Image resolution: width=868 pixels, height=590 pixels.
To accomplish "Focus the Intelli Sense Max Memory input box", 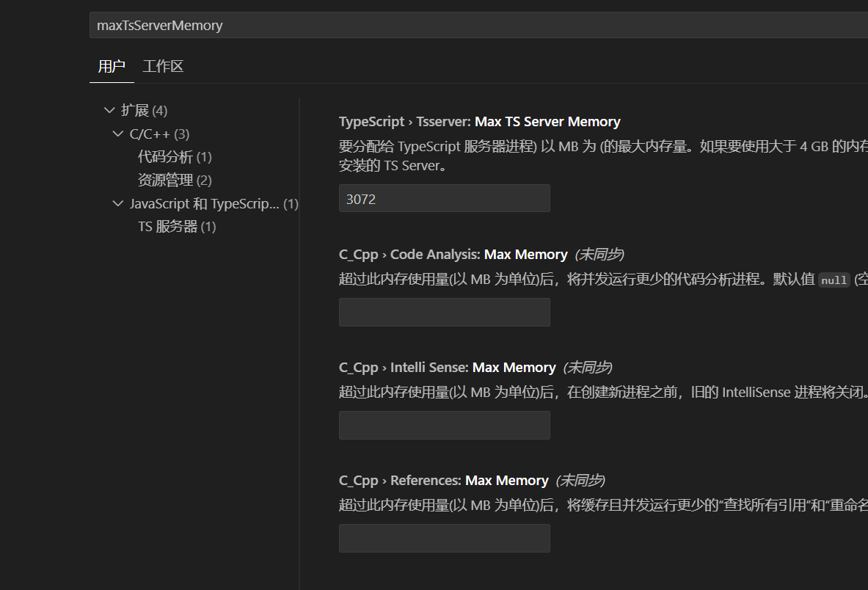I will click(x=444, y=425).
